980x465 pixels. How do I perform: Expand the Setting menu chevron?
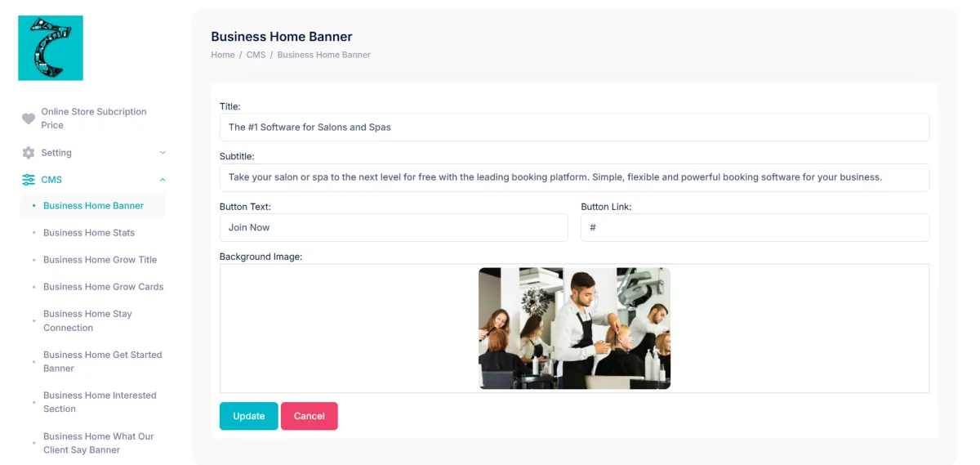(x=163, y=153)
